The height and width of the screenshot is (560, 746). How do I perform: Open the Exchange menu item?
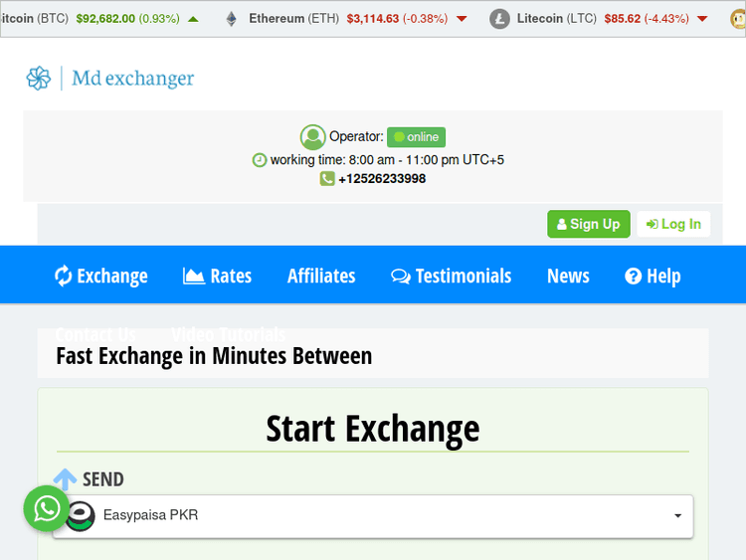[x=100, y=276]
